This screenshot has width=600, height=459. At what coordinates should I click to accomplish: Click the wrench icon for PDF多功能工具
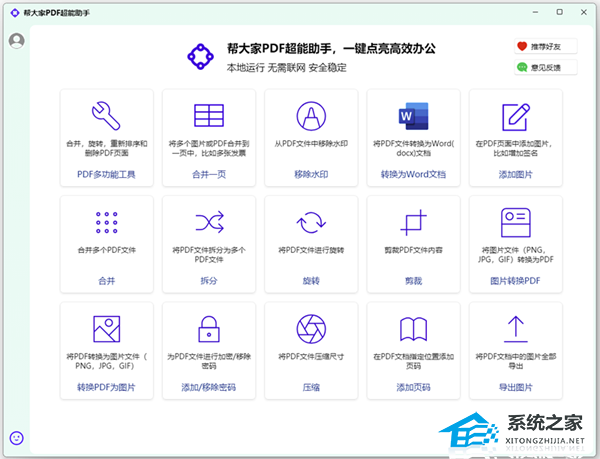click(106, 115)
